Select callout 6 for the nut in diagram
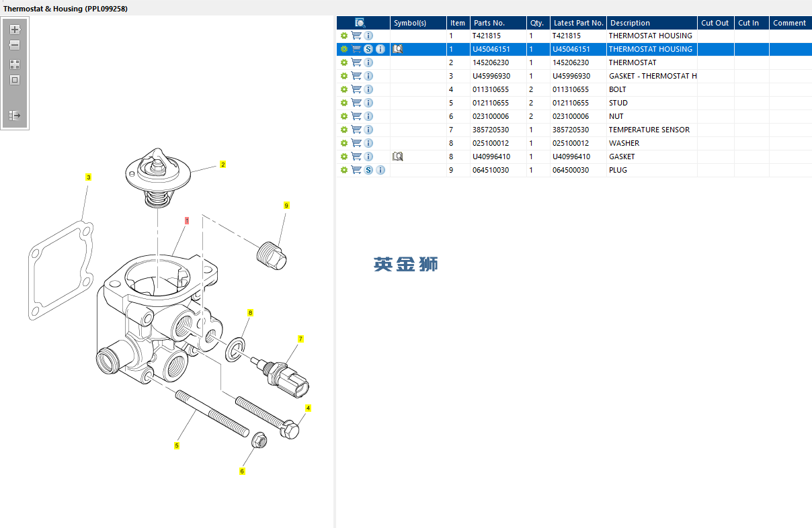812x528 pixels. (x=242, y=471)
